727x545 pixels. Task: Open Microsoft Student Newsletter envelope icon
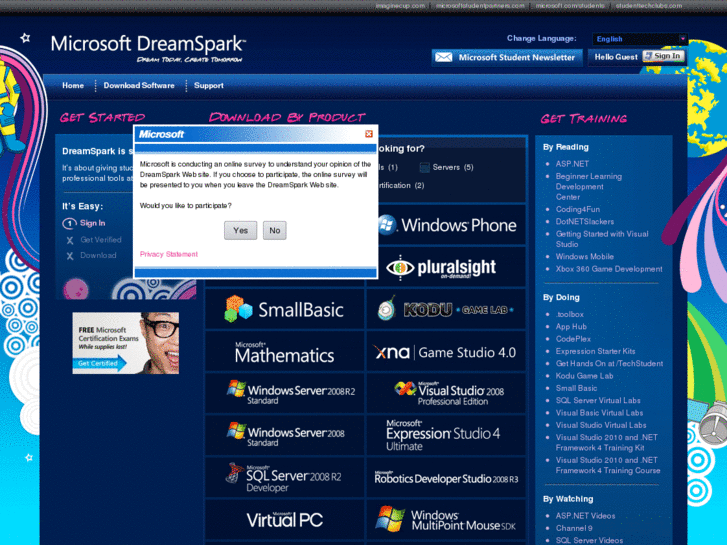(443, 57)
